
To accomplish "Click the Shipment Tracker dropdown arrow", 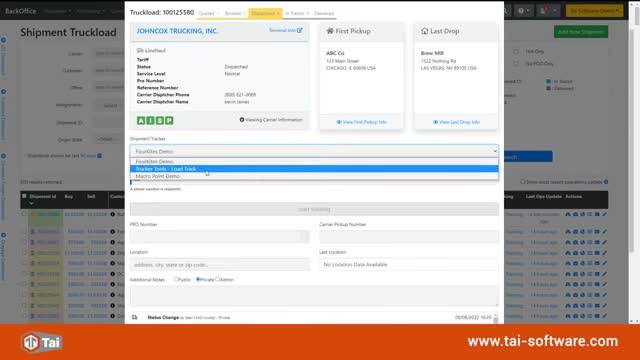I will [x=495, y=151].
